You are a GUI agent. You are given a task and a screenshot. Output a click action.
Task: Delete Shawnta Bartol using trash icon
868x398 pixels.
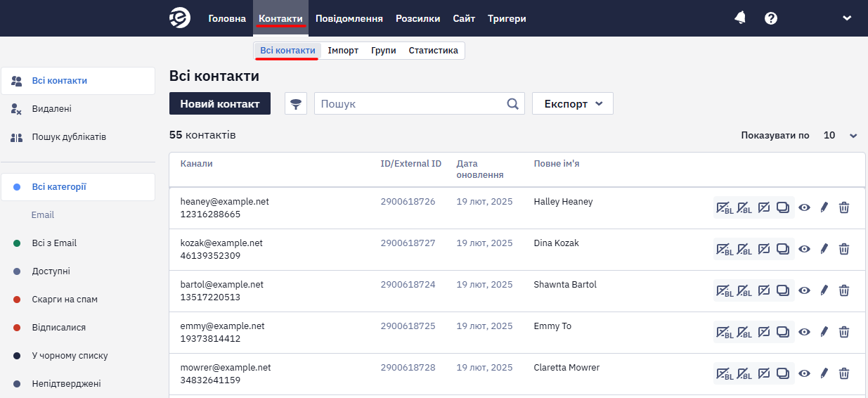(844, 290)
